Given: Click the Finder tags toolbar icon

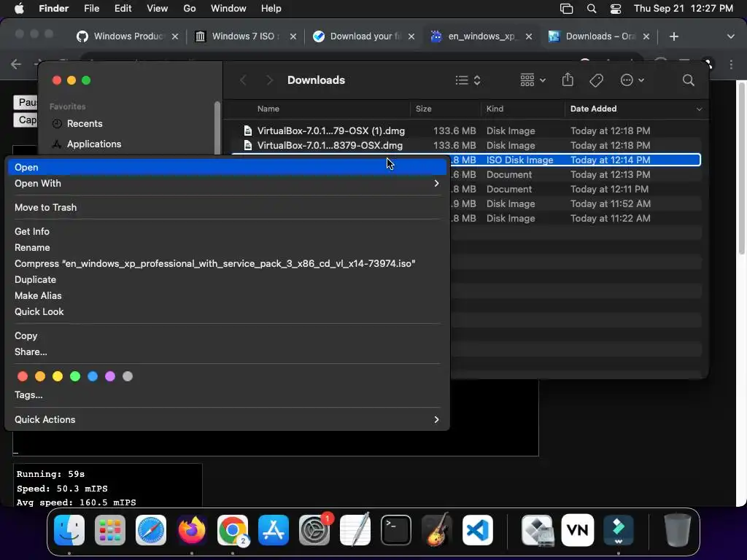Looking at the screenshot, I should tap(597, 80).
